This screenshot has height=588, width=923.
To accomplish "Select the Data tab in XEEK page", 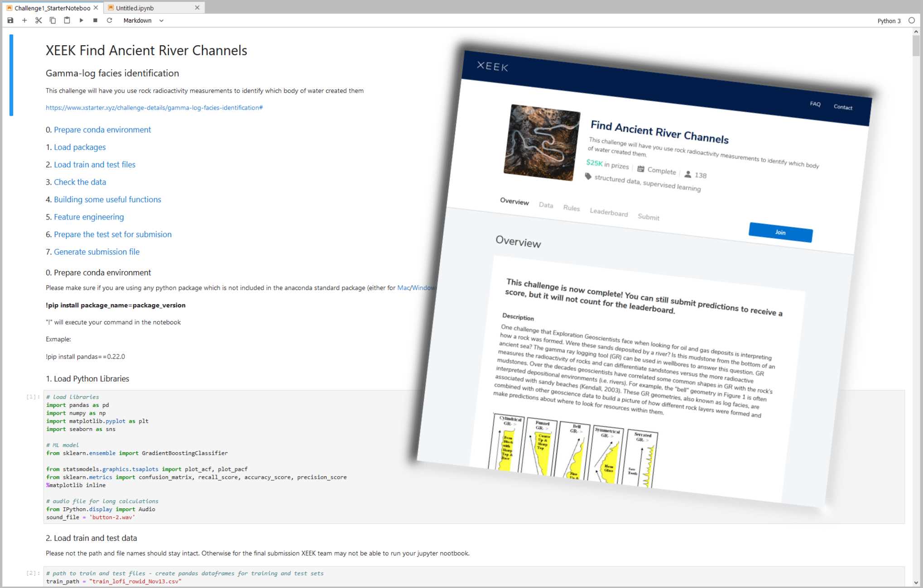I will tap(546, 205).
